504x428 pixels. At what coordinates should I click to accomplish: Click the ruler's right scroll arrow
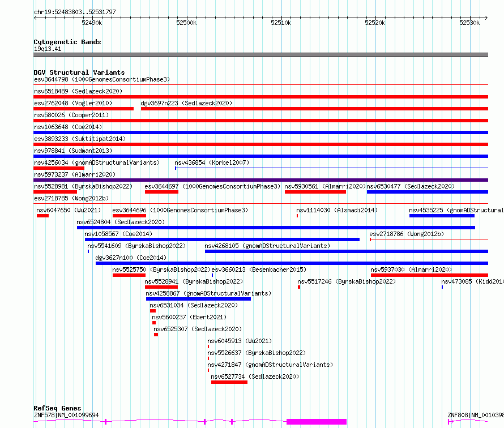[486, 18]
